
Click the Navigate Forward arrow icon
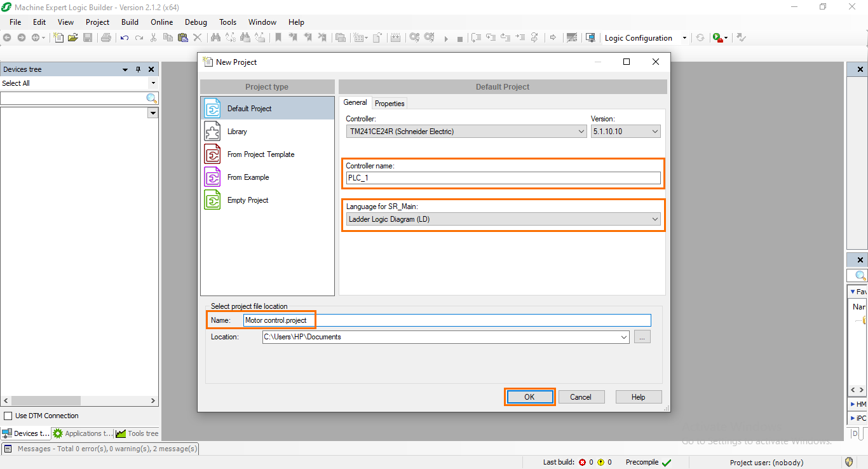(21, 37)
